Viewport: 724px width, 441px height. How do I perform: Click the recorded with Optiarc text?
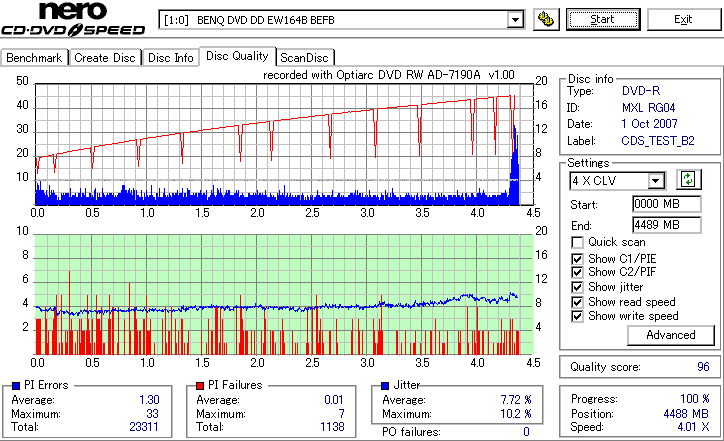point(389,75)
